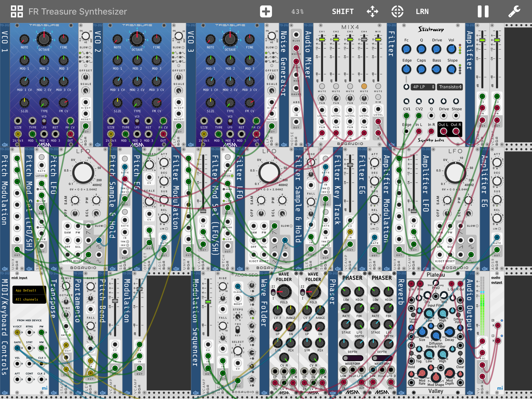Image resolution: width=532 pixels, height=399 pixels.
Task: Toggle the MIX master mute button
Action: click(x=378, y=86)
